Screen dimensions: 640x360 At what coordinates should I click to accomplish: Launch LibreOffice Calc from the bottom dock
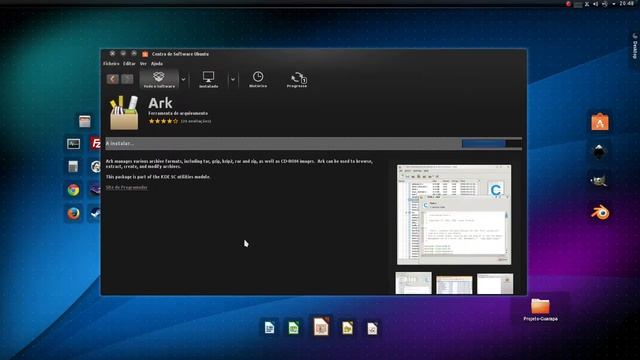(x=293, y=328)
